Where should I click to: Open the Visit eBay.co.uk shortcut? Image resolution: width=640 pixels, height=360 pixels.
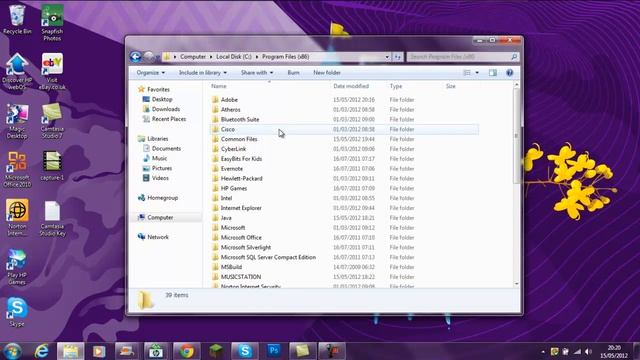tap(52, 71)
